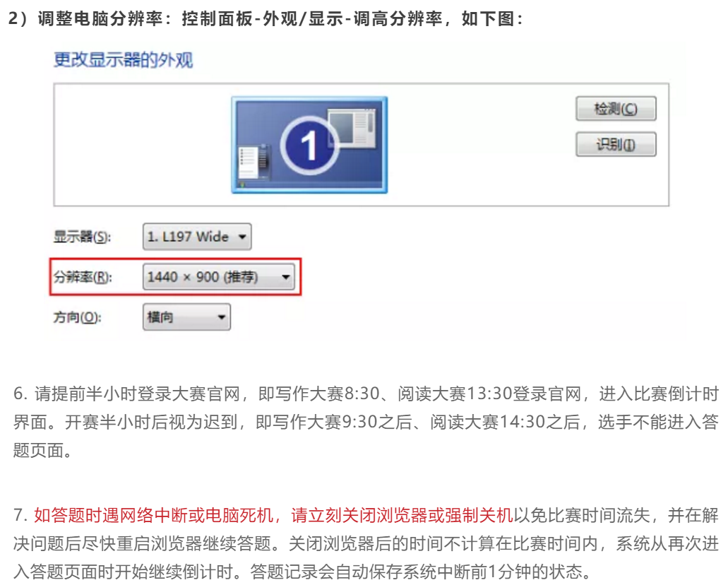Viewport: 728px width, 585px height.
Task: Select the 分辨率(R) label
Action: [x=83, y=277]
